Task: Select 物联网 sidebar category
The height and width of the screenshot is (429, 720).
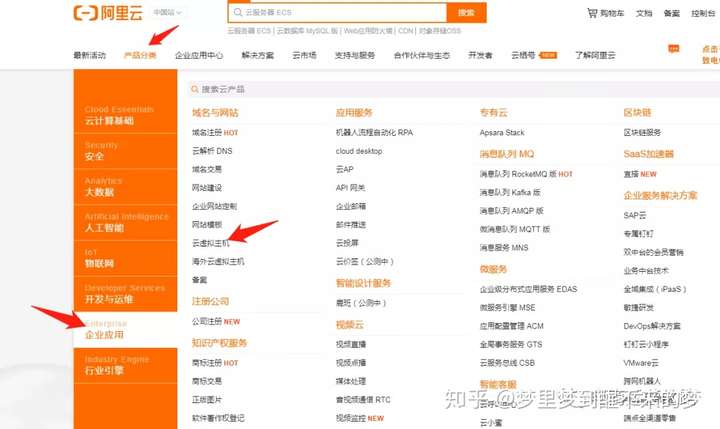Action: click(125, 258)
